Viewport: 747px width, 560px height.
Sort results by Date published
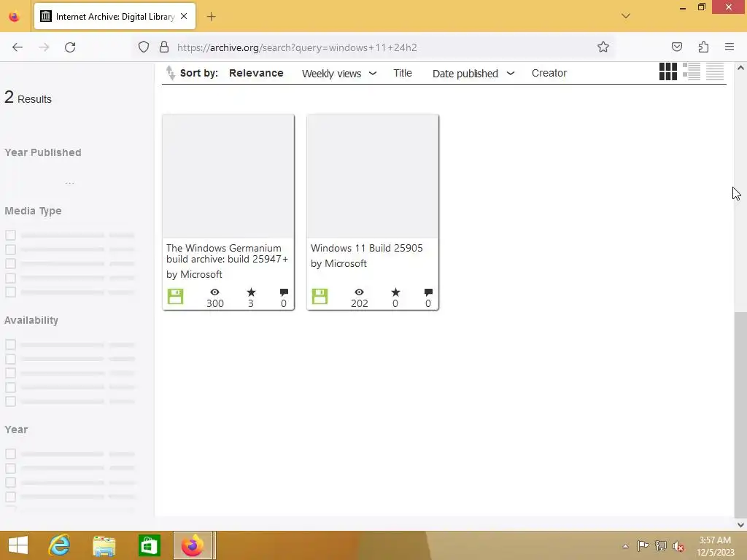[x=465, y=74]
